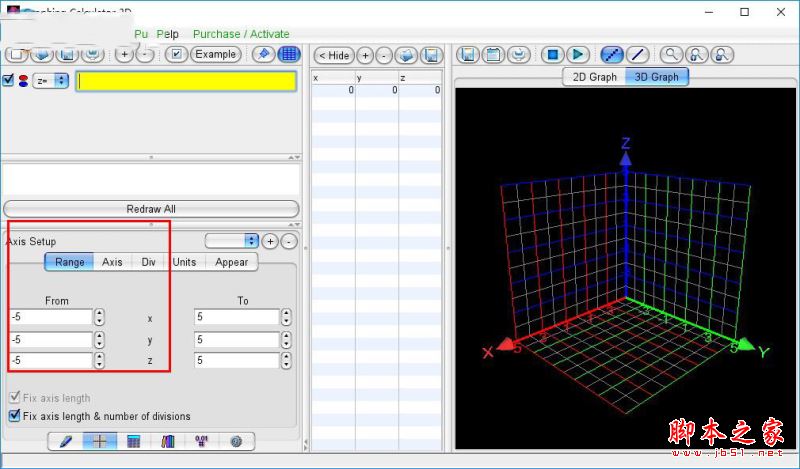The image size is (800, 469).
Task: Toggle checkbox button left of Example
Action: coord(176,54)
